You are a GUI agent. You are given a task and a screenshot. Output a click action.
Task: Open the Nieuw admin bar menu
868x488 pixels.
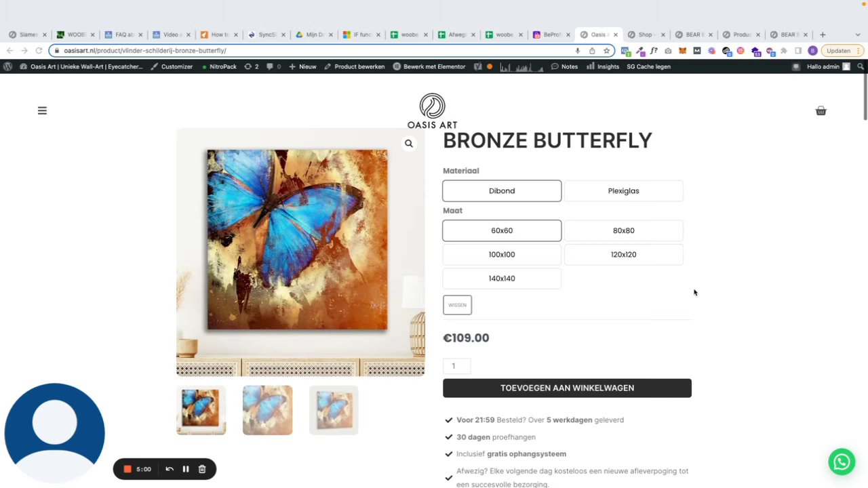point(302,66)
